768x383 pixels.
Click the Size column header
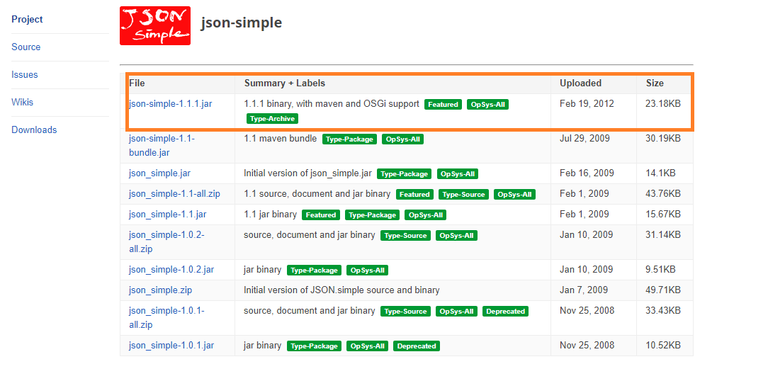click(x=654, y=83)
